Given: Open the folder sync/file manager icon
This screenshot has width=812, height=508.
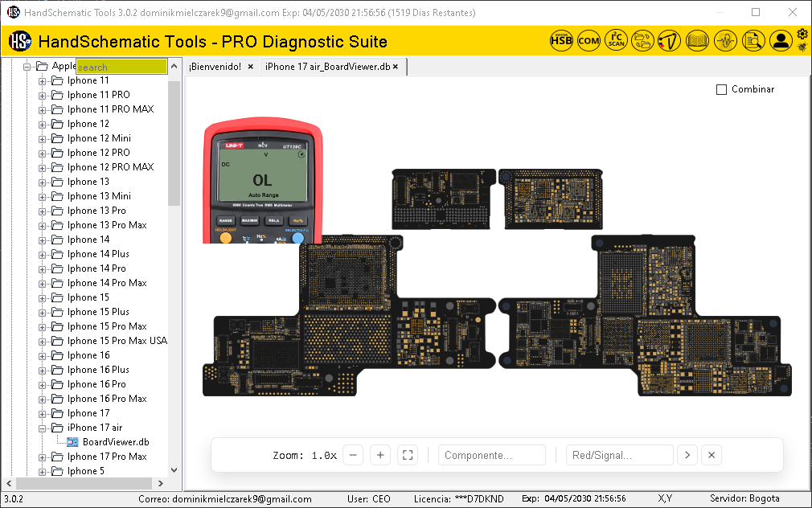Looking at the screenshot, I should click(642, 40).
